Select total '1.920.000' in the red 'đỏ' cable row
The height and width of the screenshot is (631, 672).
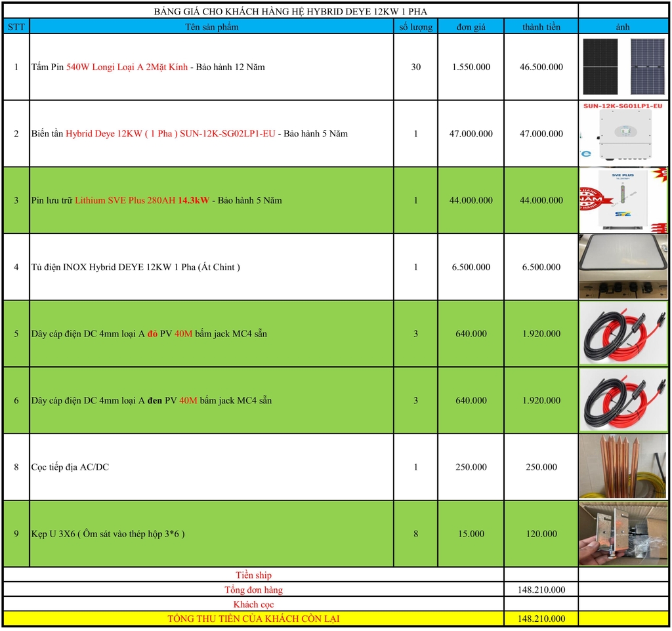(541, 333)
